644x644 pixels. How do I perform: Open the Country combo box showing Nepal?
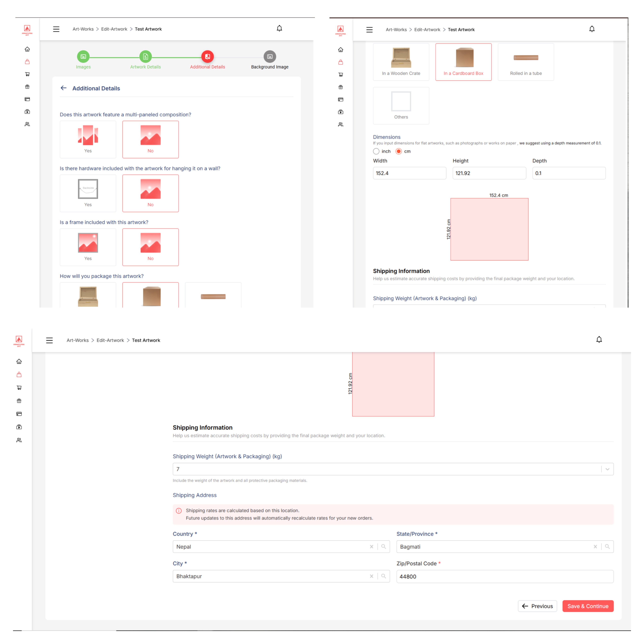281,547
